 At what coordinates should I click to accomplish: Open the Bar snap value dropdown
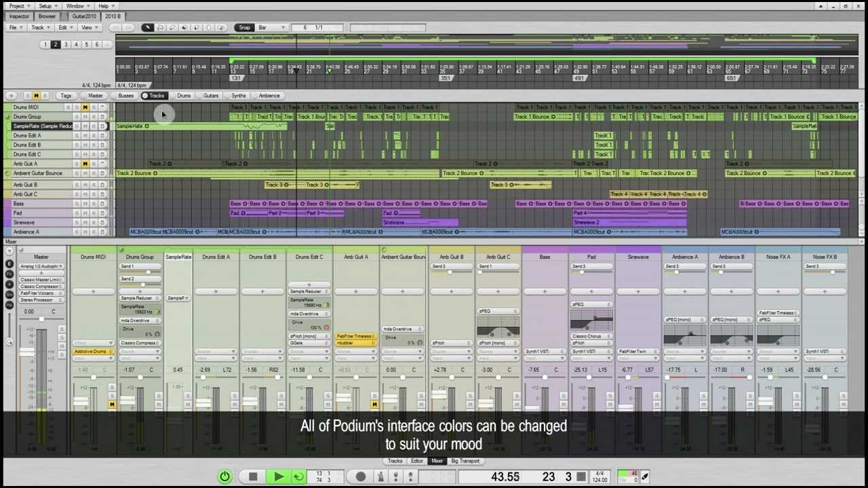273,28
